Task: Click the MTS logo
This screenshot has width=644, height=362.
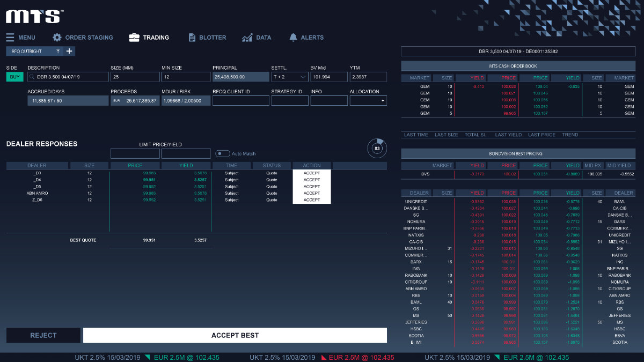Action: click(35, 16)
